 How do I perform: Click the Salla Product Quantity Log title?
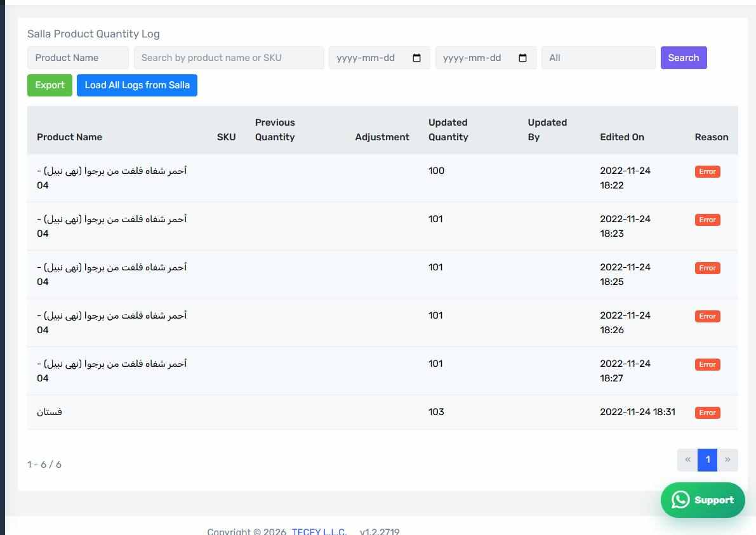pyautogui.click(x=93, y=34)
